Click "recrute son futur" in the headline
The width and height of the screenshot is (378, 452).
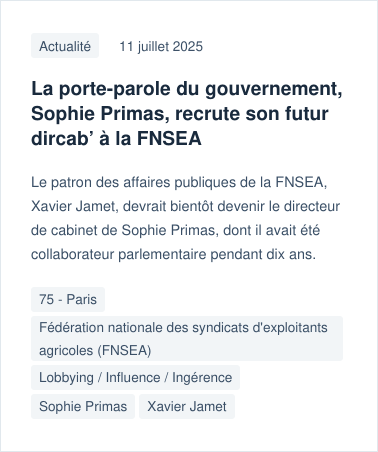(x=252, y=114)
